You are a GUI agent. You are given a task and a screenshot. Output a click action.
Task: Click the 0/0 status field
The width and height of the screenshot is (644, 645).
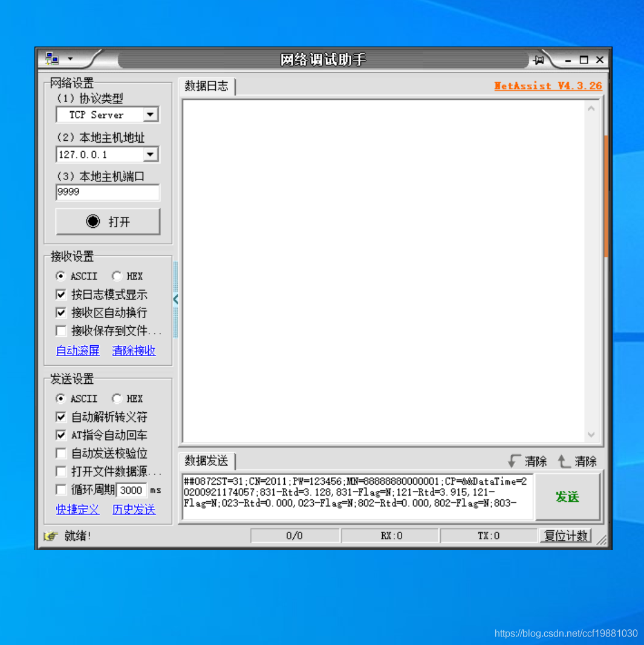point(294,536)
